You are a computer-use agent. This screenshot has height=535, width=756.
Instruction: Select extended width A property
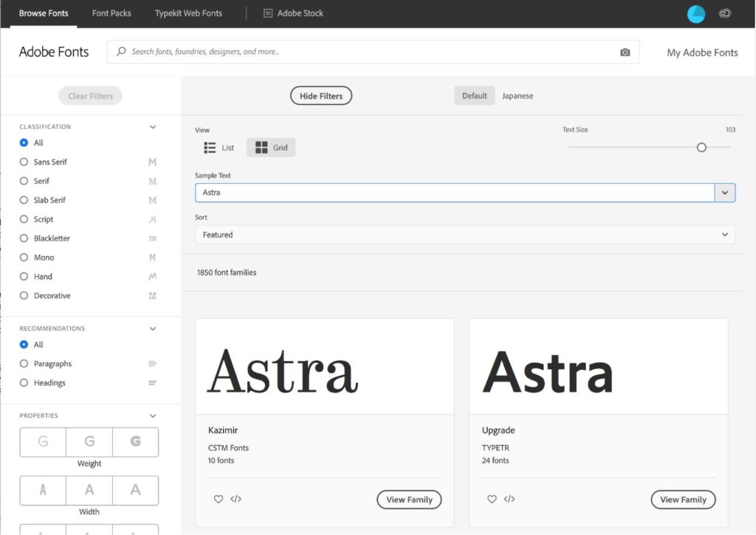(136, 490)
